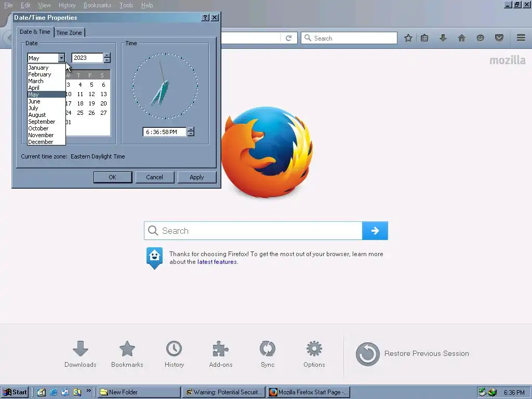
Task: Click the first system tray icon
Action: (x=483, y=393)
